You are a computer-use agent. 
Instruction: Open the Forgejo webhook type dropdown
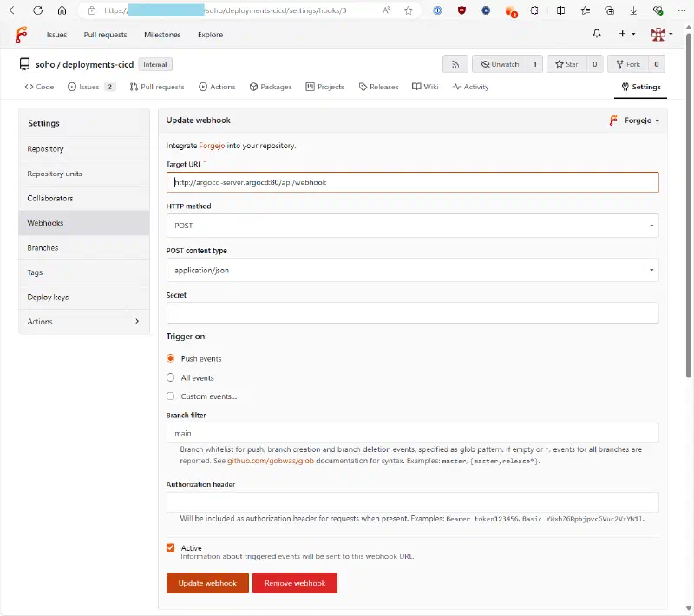(635, 121)
